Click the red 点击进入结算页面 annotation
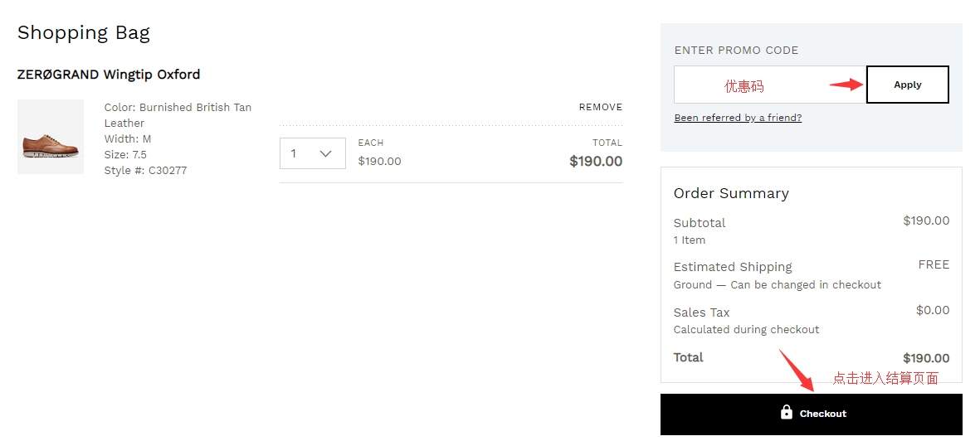 coord(885,378)
